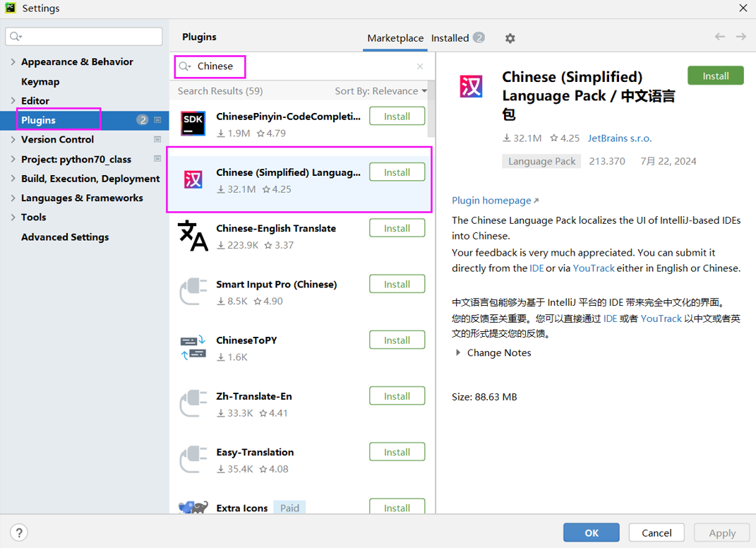Click the forward navigation arrow
Image resolution: width=756 pixels, height=548 pixels.
[x=741, y=37]
